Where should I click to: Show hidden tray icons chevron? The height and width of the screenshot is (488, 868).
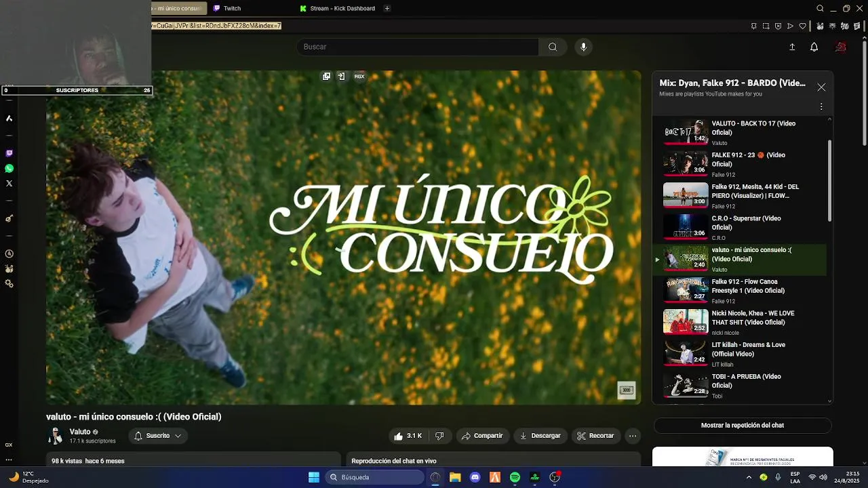point(749,477)
